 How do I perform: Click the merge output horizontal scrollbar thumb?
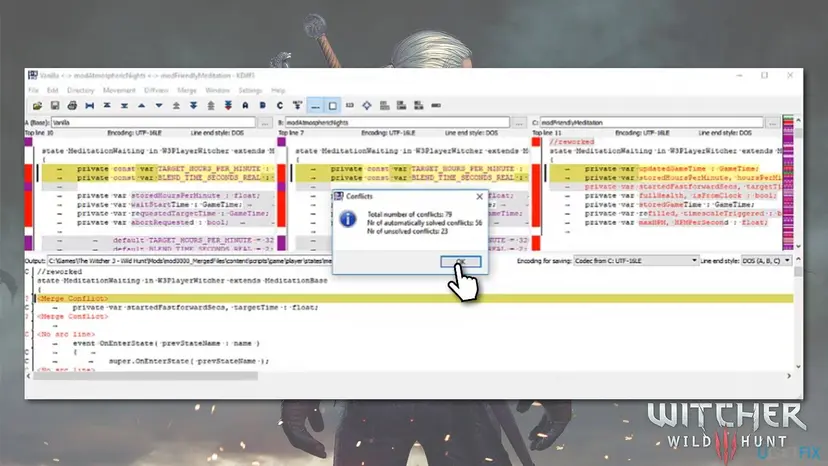(x=145, y=376)
